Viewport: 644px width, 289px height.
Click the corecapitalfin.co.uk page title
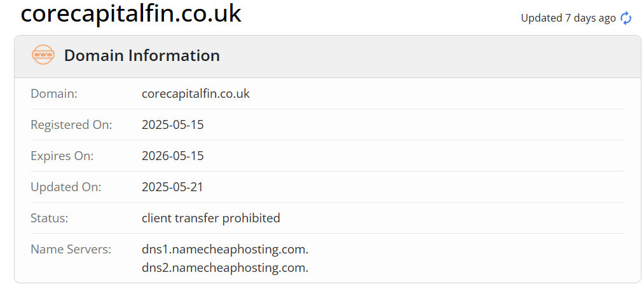coord(131,14)
